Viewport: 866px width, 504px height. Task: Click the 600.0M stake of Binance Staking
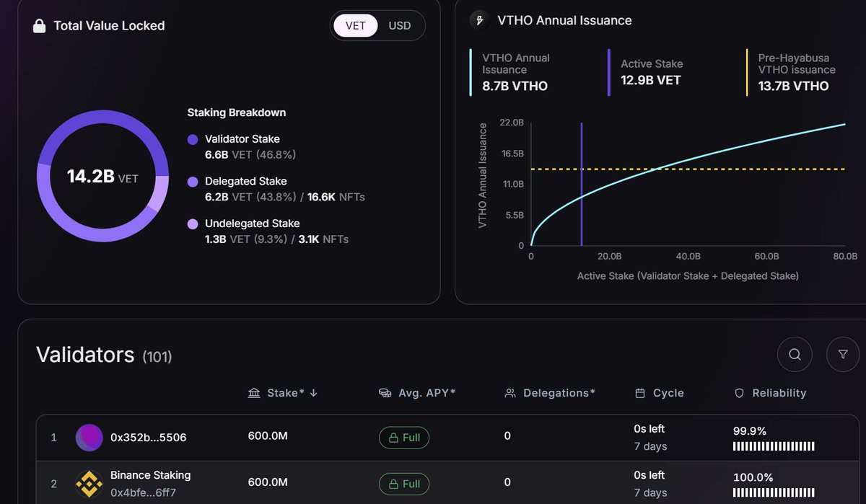pos(268,482)
